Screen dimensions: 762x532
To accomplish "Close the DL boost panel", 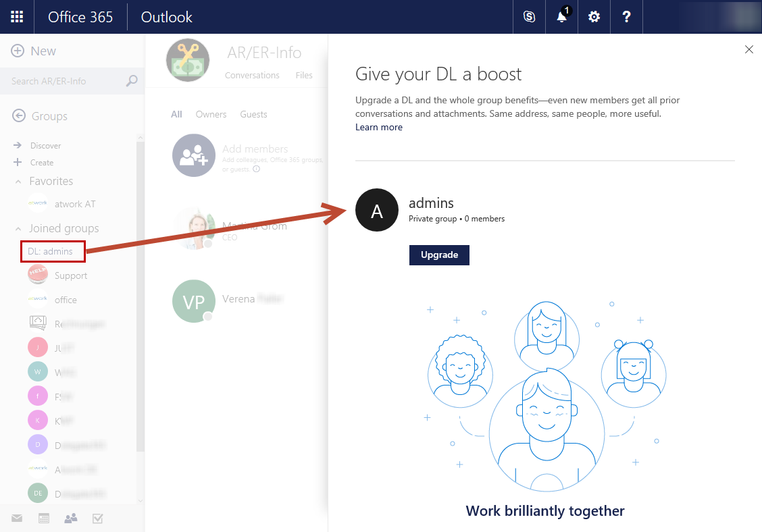I will coord(749,49).
